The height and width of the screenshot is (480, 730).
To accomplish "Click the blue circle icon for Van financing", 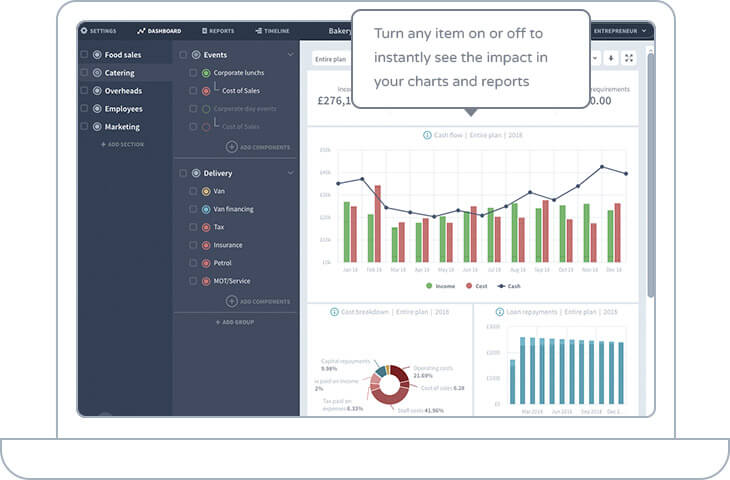I will pos(206,209).
